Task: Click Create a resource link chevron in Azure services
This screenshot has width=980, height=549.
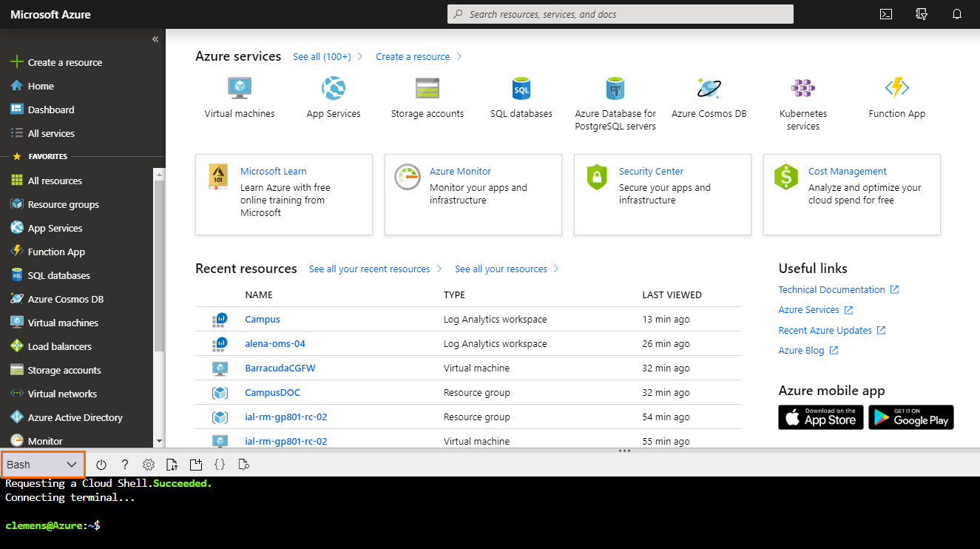Action: point(459,56)
